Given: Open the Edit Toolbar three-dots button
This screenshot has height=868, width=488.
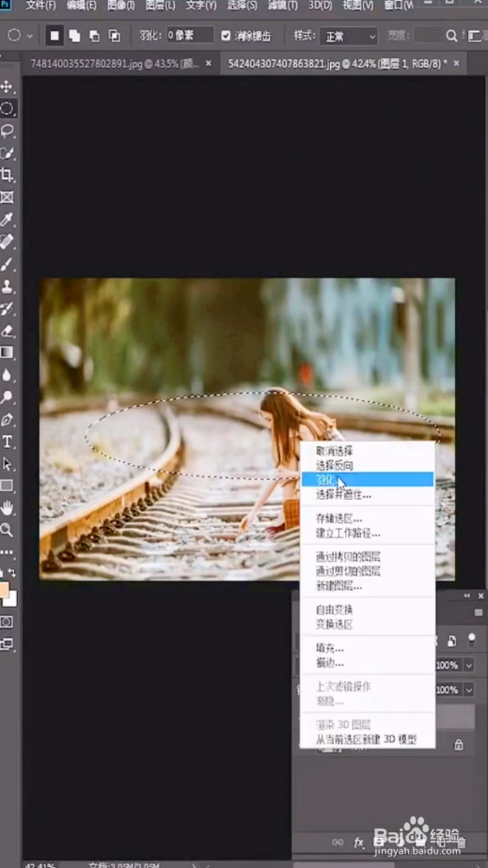Looking at the screenshot, I should point(7,552).
